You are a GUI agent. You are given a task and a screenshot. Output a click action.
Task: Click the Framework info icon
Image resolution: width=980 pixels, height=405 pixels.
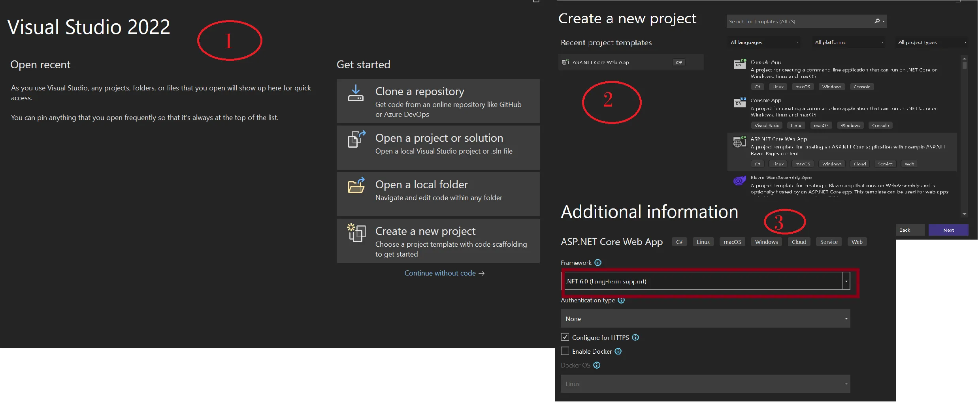pyautogui.click(x=598, y=263)
